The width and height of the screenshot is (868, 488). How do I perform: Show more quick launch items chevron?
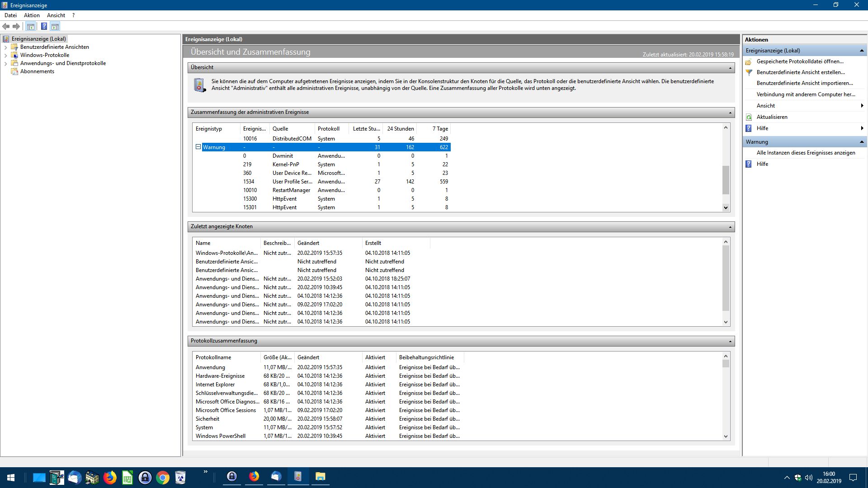206,472
